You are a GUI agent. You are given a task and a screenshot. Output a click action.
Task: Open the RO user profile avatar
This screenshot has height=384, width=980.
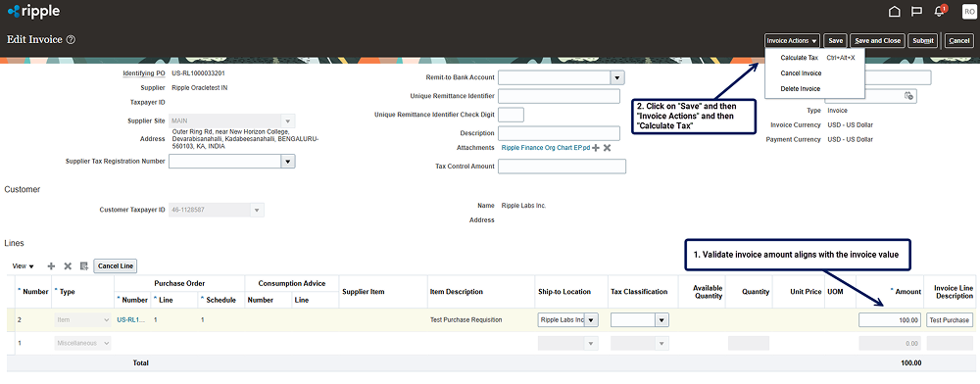[969, 11]
